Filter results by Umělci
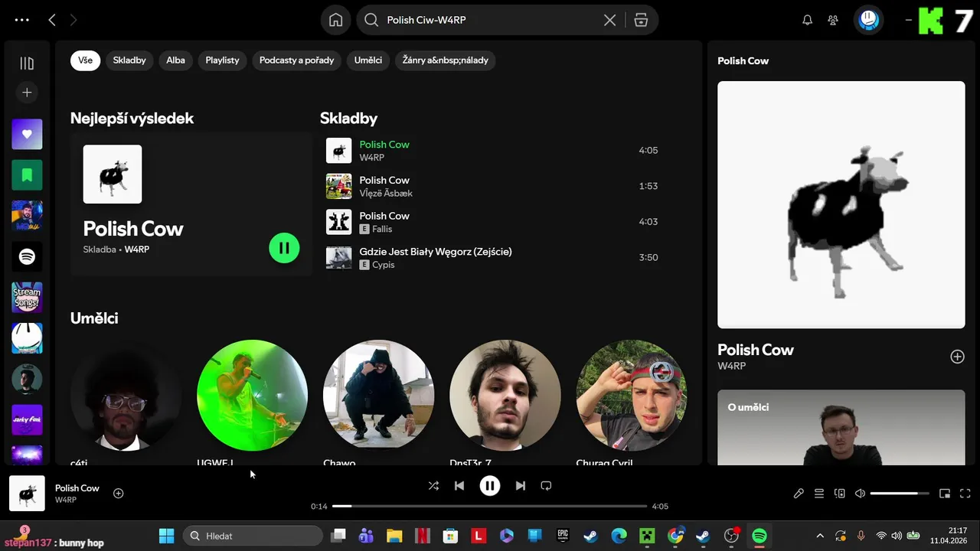 (x=368, y=60)
